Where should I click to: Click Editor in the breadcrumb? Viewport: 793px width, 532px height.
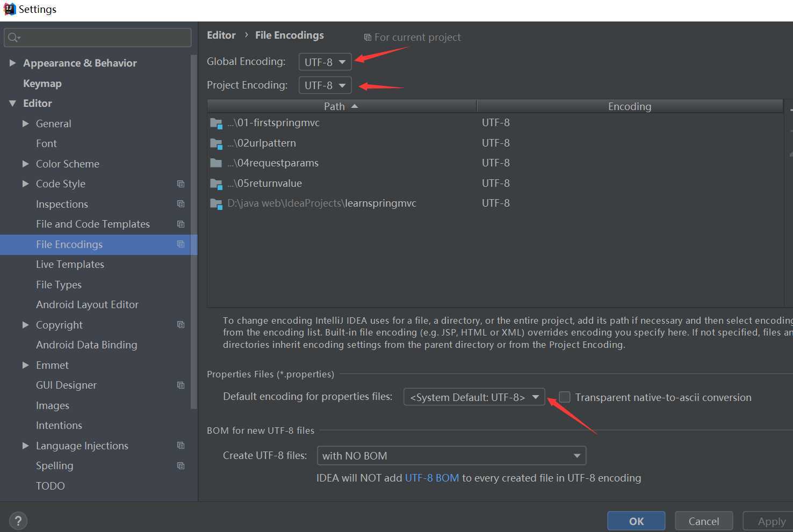click(221, 35)
